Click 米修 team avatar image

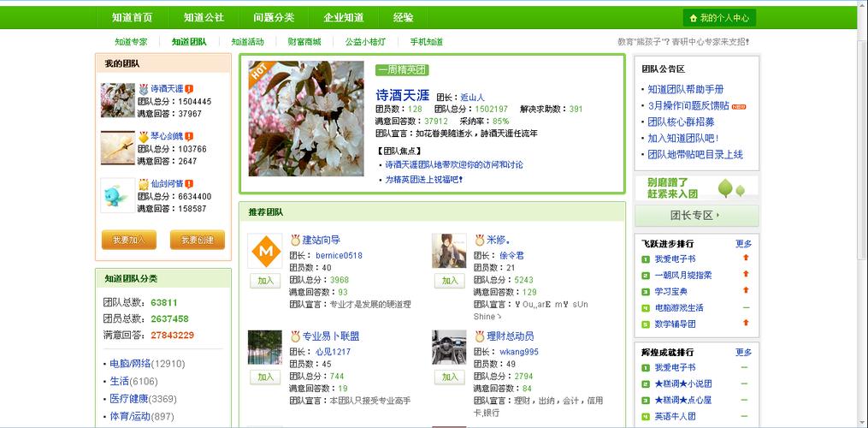[450, 252]
